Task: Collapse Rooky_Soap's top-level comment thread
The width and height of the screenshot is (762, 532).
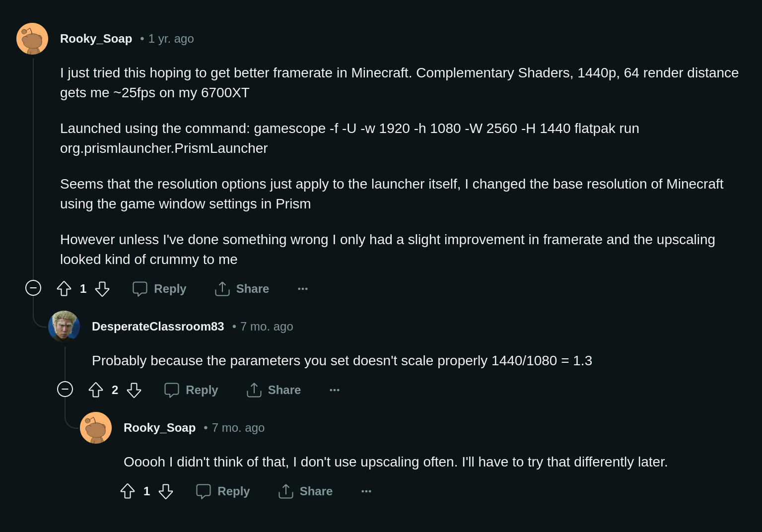Action: (x=33, y=288)
